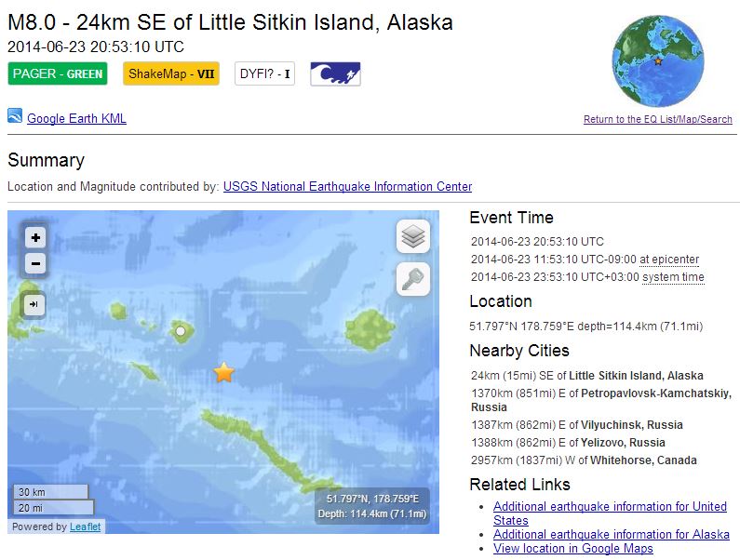
Task: Click the 'at epicenter' time link
Action: [669, 260]
